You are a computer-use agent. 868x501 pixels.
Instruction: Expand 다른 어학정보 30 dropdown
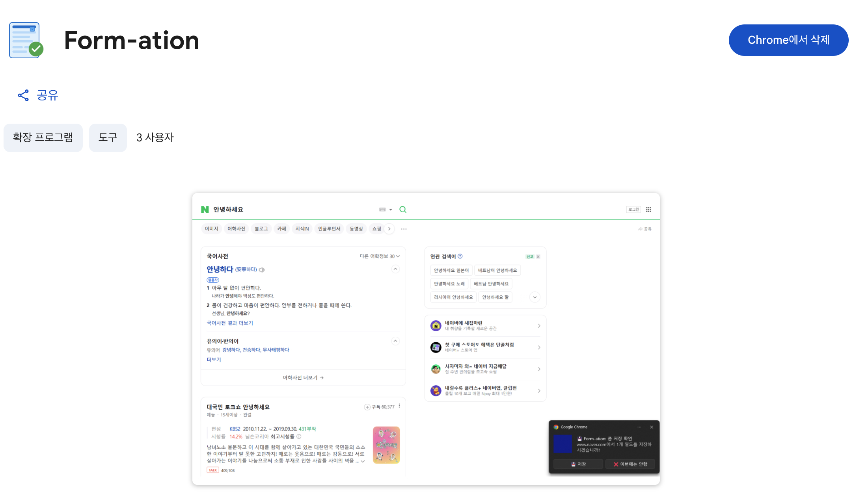(x=379, y=256)
